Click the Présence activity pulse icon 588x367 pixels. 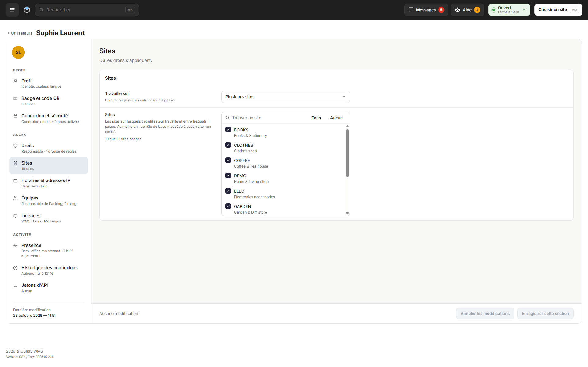(15, 246)
